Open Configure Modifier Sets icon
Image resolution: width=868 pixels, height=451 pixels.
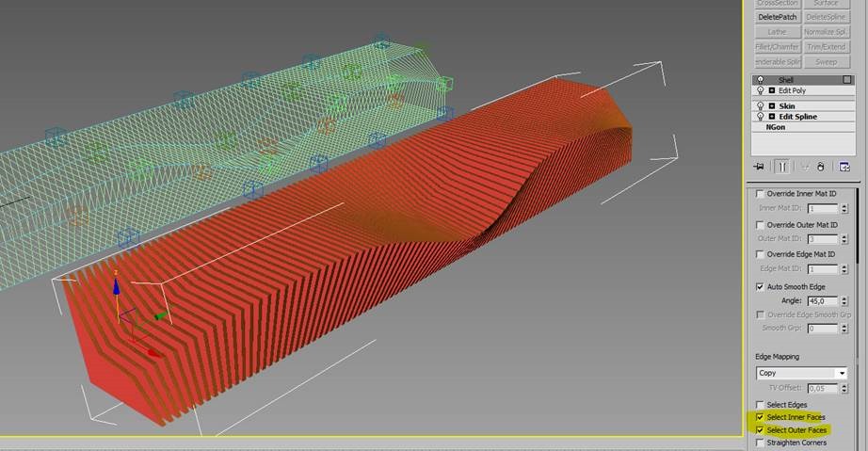click(x=844, y=167)
